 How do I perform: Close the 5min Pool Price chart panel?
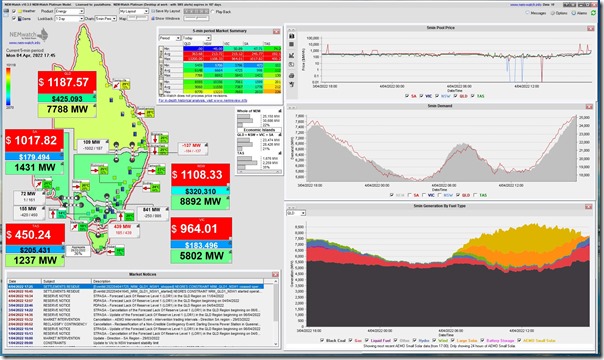tap(591, 28)
